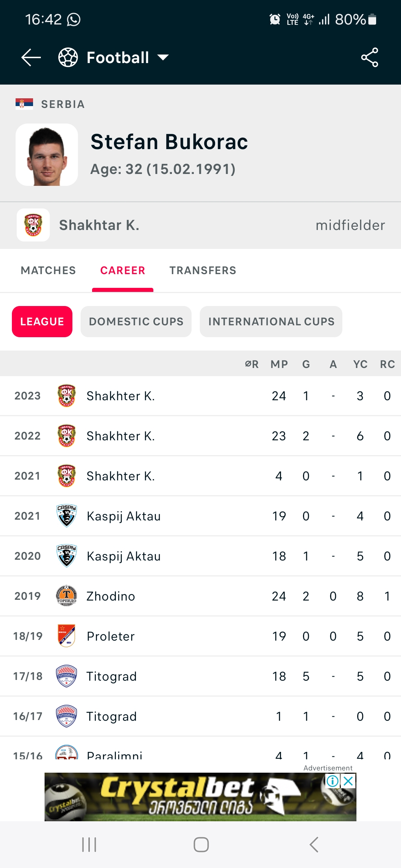The image size is (401, 868).
Task: Select the League filter button
Action: (x=42, y=322)
